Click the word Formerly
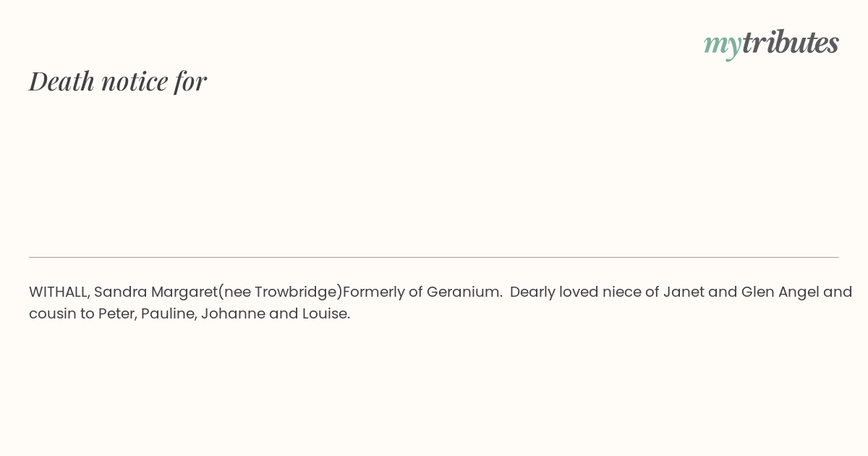The height and width of the screenshot is (456, 868). coord(373,292)
